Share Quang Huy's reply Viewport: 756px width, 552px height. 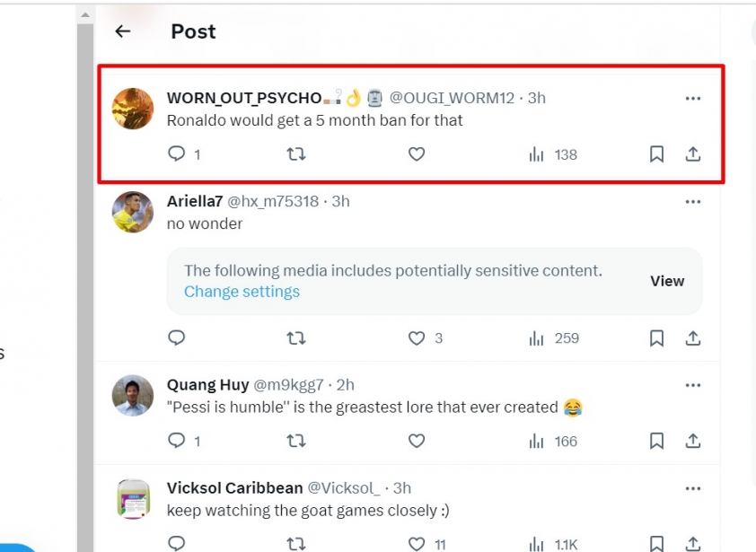[x=693, y=441]
